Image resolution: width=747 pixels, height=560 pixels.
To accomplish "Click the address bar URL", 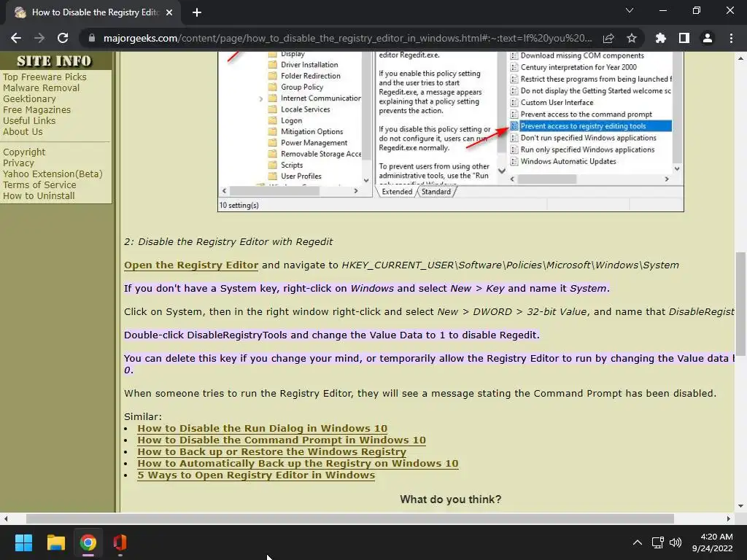I will coord(348,38).
